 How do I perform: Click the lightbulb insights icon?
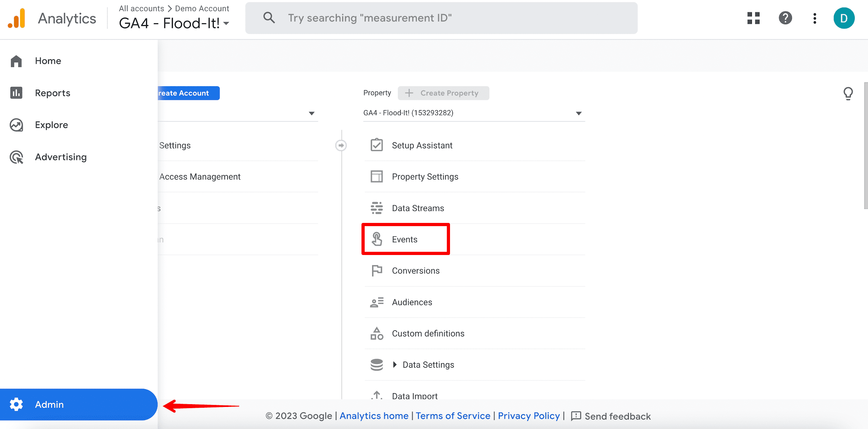(x=848, y=93)
